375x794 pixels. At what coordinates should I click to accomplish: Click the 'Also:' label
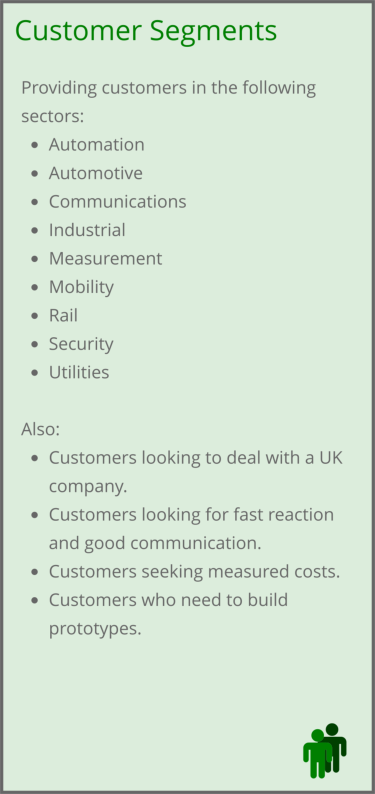pos(40,429)
